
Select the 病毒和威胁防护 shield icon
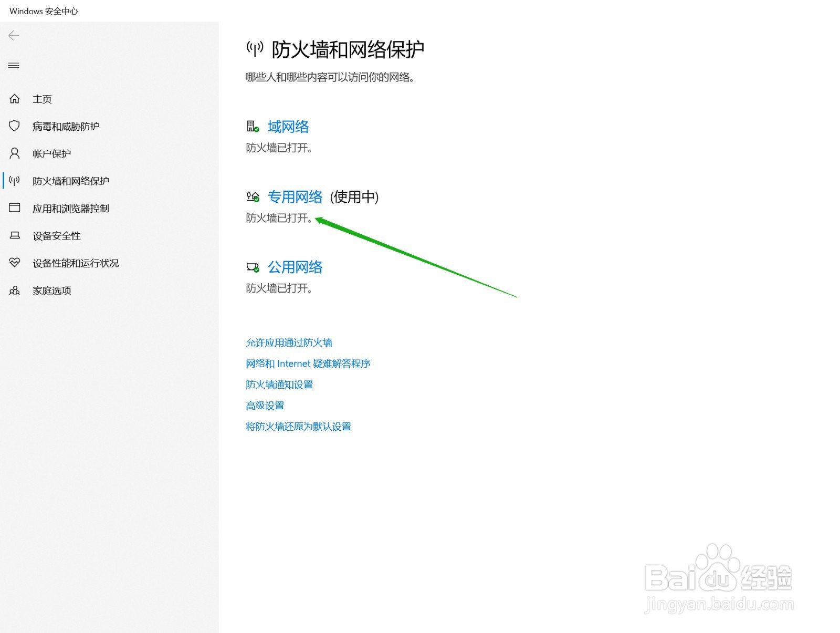(14, 126)
